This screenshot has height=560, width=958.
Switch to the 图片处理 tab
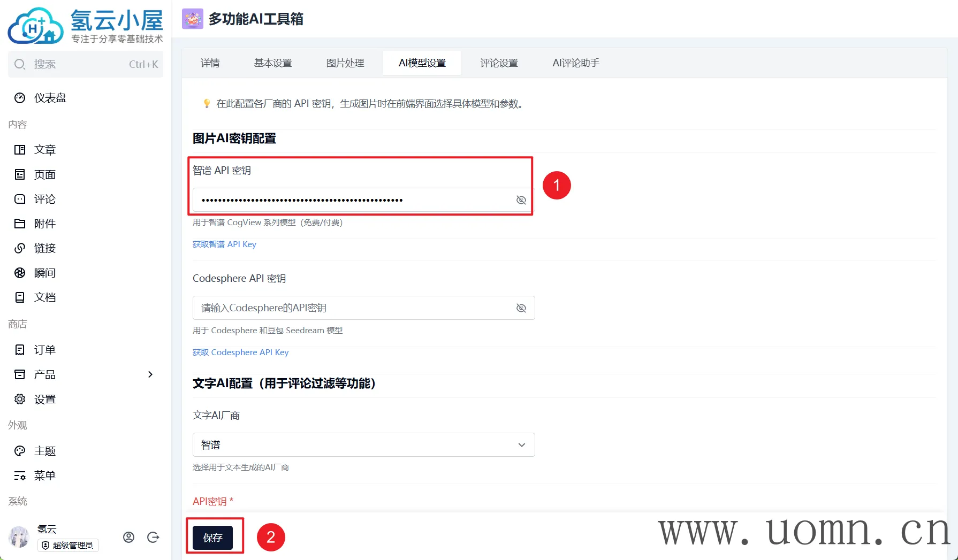point(345,63)
